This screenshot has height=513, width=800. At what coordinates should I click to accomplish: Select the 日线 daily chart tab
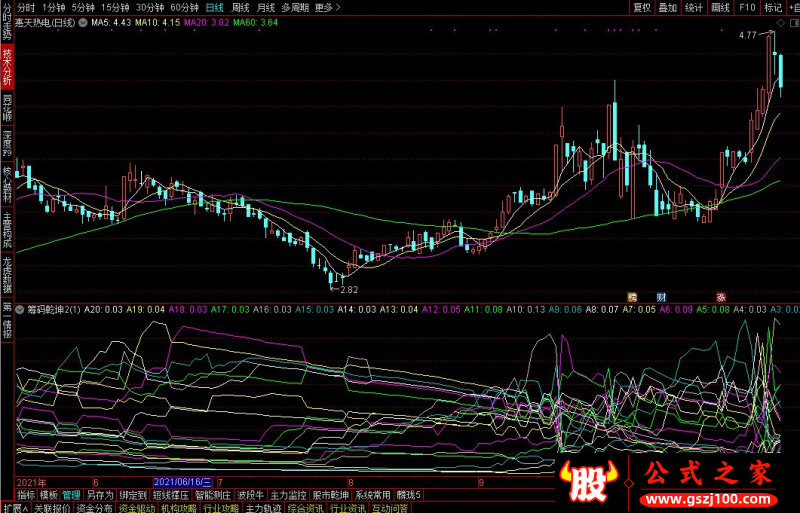coord(215,7)
